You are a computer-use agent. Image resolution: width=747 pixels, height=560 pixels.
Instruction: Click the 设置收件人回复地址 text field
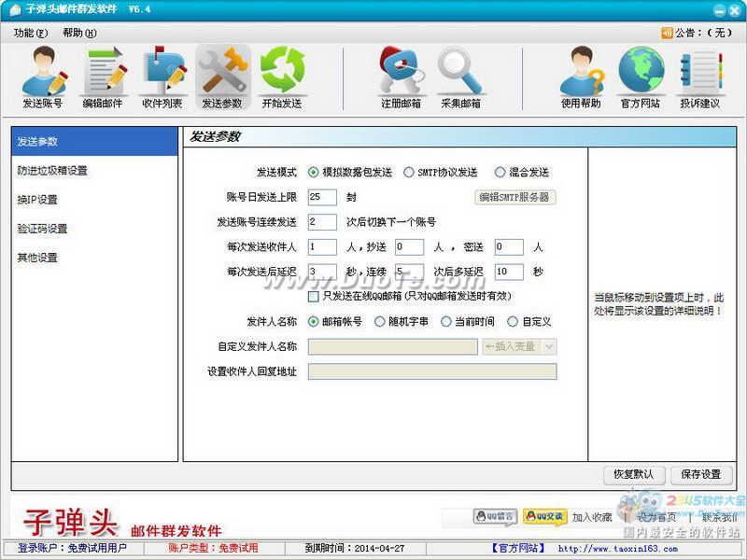(x=432, y=371)
